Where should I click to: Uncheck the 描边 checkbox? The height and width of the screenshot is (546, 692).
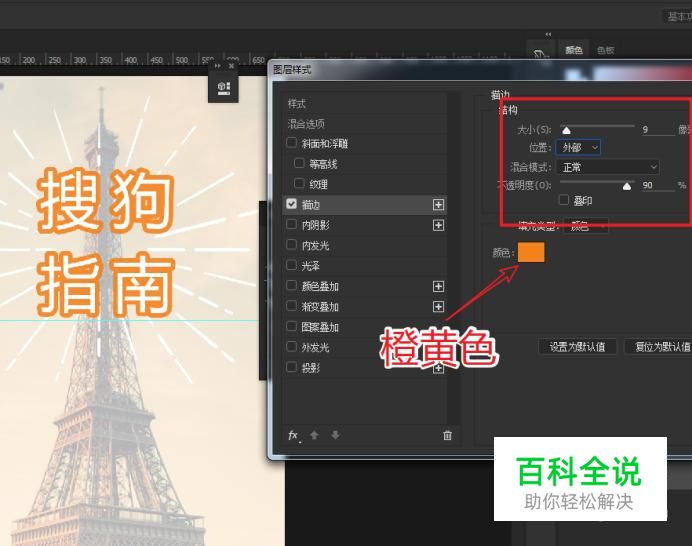(x=291, y=204)
